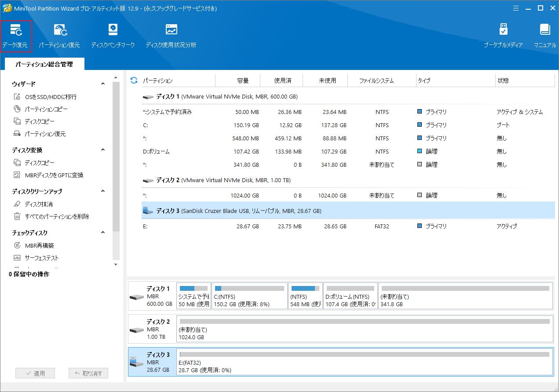This screenshot has height=392, width=559.
Task: Sort by 容量 column header
Action: (238, 81)
